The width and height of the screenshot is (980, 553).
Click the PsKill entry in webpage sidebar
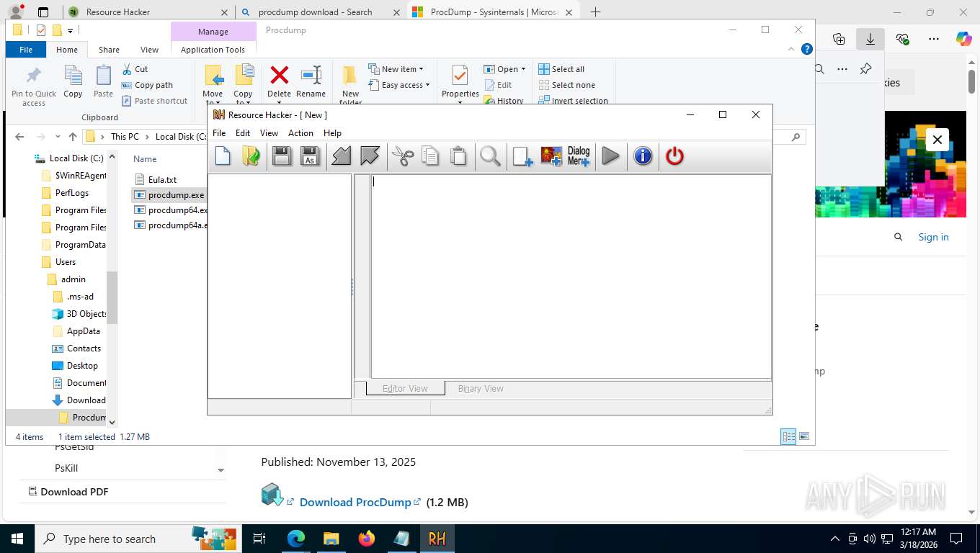(66, 468)
